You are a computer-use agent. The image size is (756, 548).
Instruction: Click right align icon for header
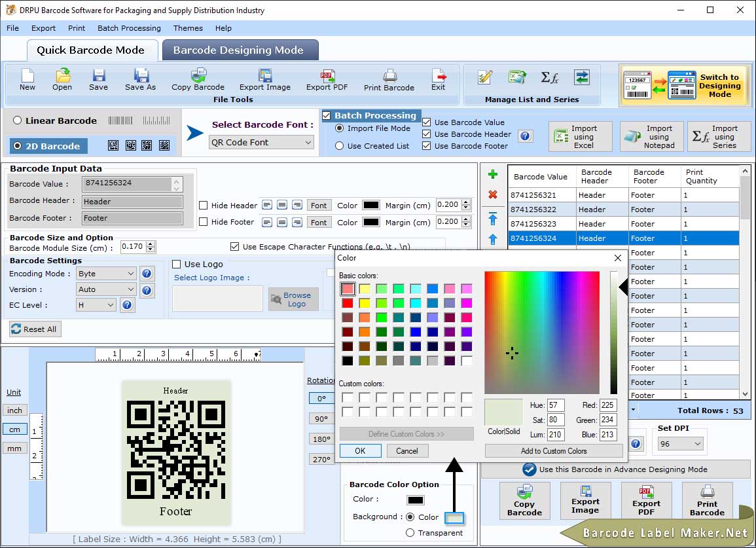pyautogui.click(x=297, y=205)
